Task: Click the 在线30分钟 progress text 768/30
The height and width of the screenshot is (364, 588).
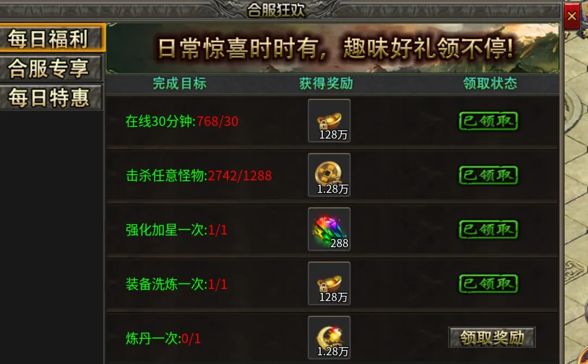Action: (x=217, y=121)
